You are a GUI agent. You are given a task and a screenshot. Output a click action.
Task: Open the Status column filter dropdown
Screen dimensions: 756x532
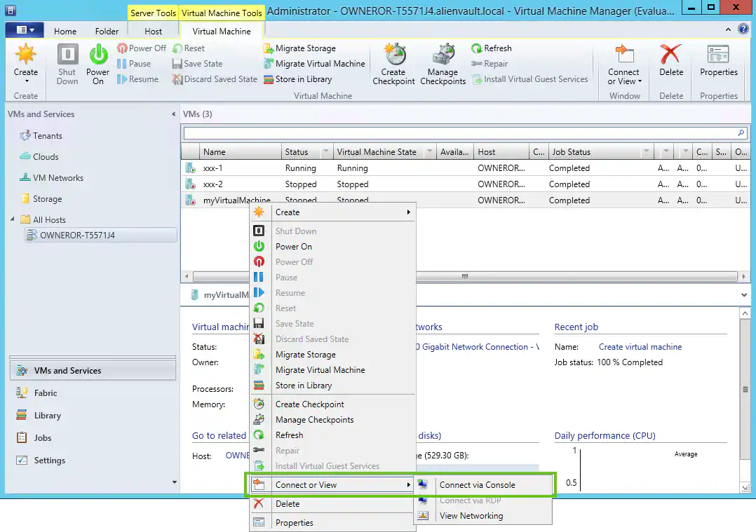[325, 152]
